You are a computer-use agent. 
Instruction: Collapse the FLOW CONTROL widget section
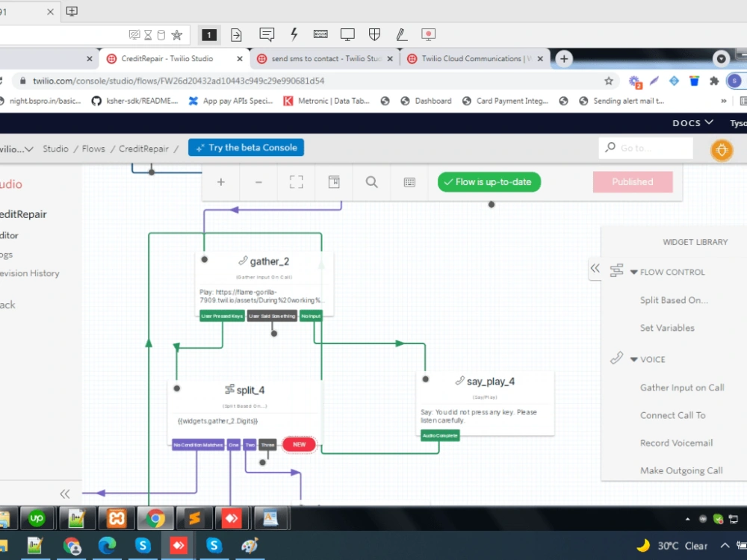(632, 272)
